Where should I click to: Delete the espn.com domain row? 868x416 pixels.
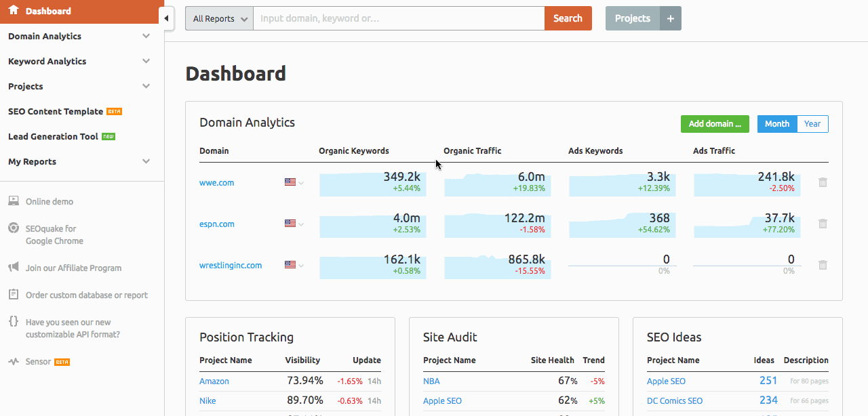[823, 224]
